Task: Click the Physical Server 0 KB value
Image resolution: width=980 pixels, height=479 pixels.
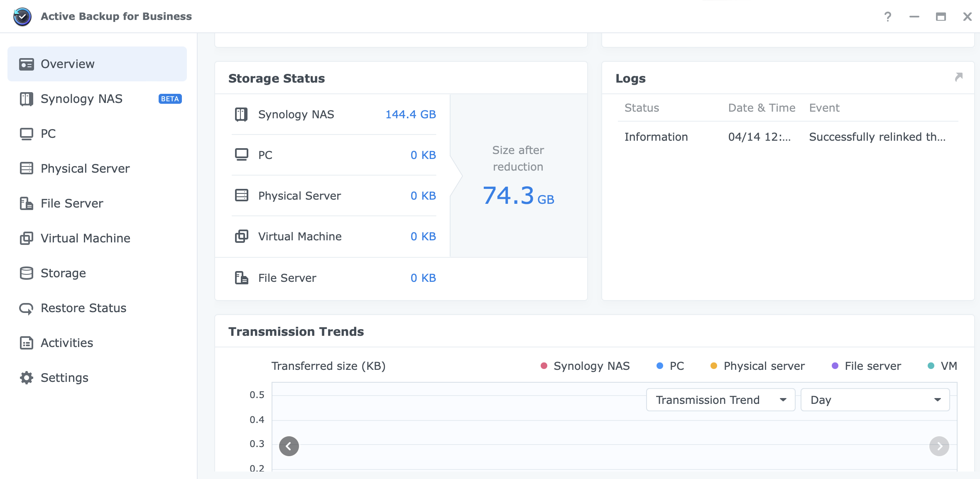Action: click(423, 196)
